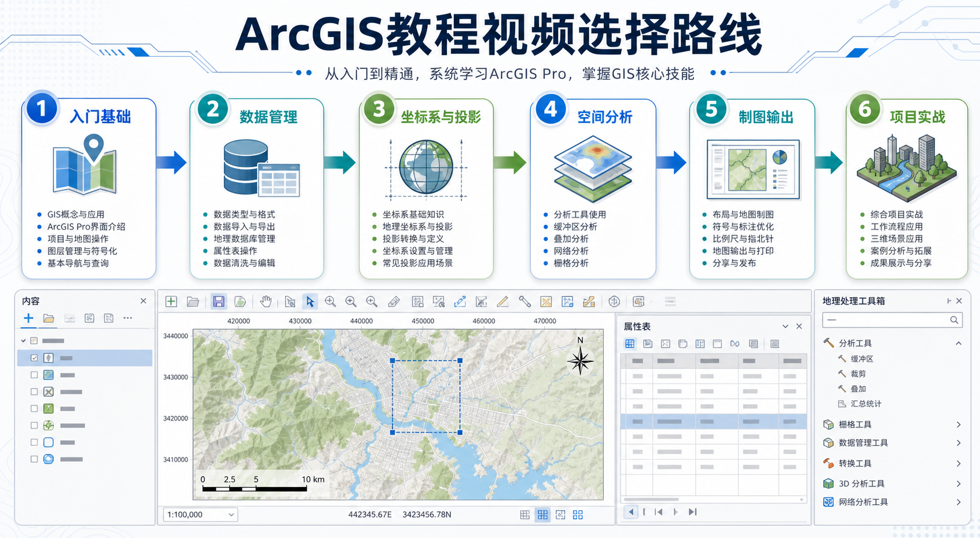Open the 裁剪 tool
The height and width of the screenshot is (538, 980).
(858, 374)
